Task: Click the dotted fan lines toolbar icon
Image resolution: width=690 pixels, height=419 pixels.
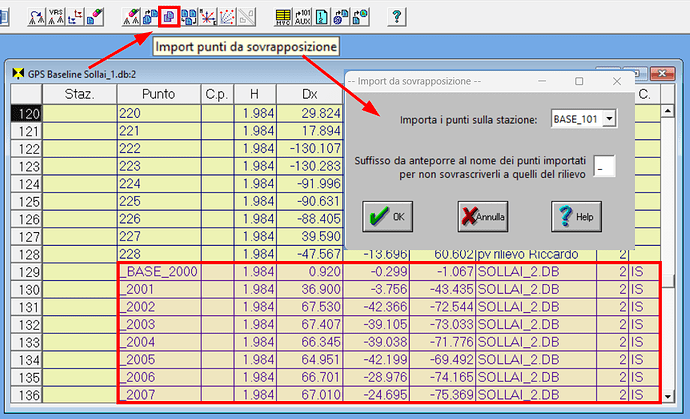Action: coord(227,17)
